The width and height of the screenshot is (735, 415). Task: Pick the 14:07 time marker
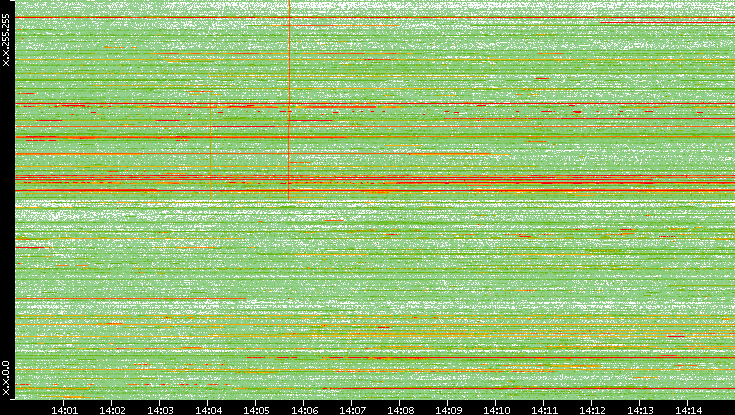pyautogui.click(x=352, y=409)
